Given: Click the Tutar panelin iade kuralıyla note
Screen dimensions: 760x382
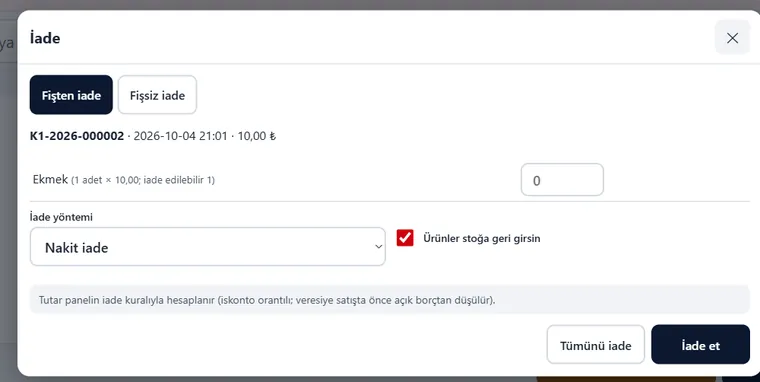Looking at the screenshot, I should [x=390, y=300].
